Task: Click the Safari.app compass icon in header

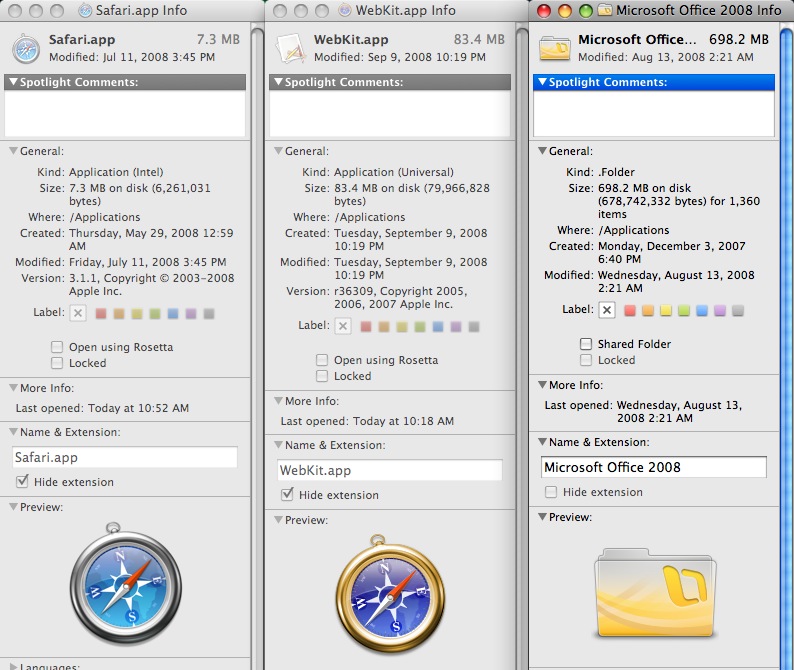Action: click(x=26, y=49)
